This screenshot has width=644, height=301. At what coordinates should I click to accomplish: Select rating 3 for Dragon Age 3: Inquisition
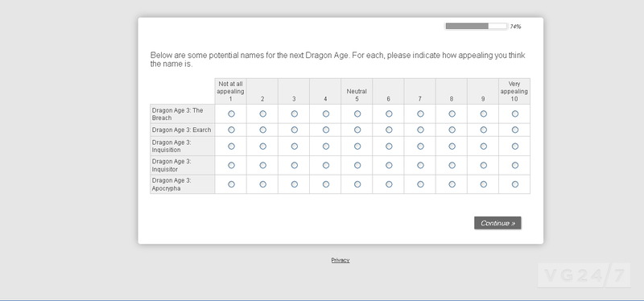[x=295, y=146]
